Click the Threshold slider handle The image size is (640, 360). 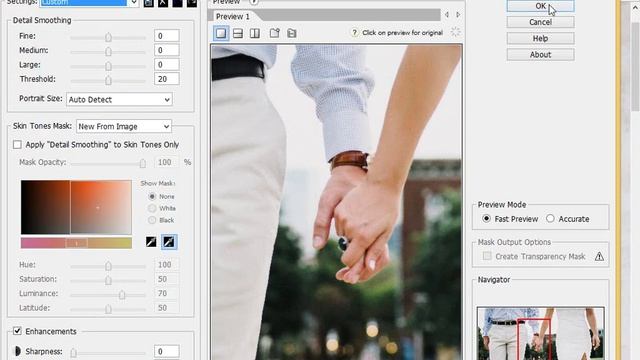coord(108,80)
